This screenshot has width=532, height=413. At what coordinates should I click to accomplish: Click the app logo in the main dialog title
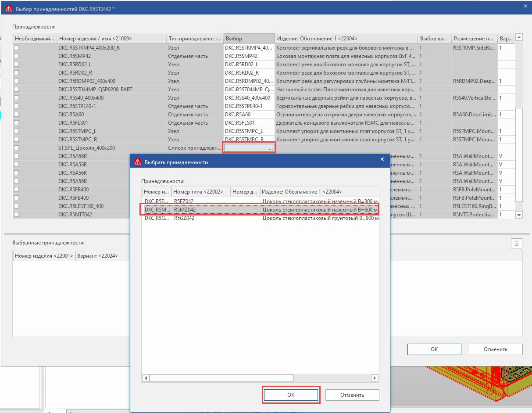point(8,8)
